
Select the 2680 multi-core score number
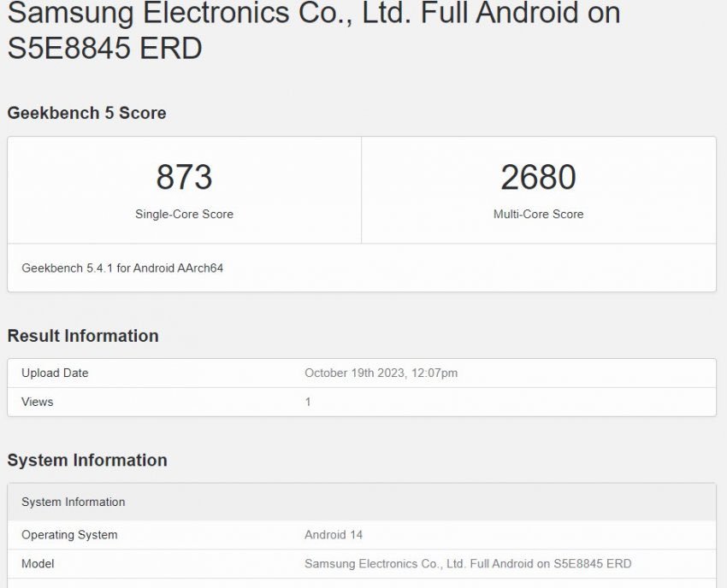coord(538,177)
